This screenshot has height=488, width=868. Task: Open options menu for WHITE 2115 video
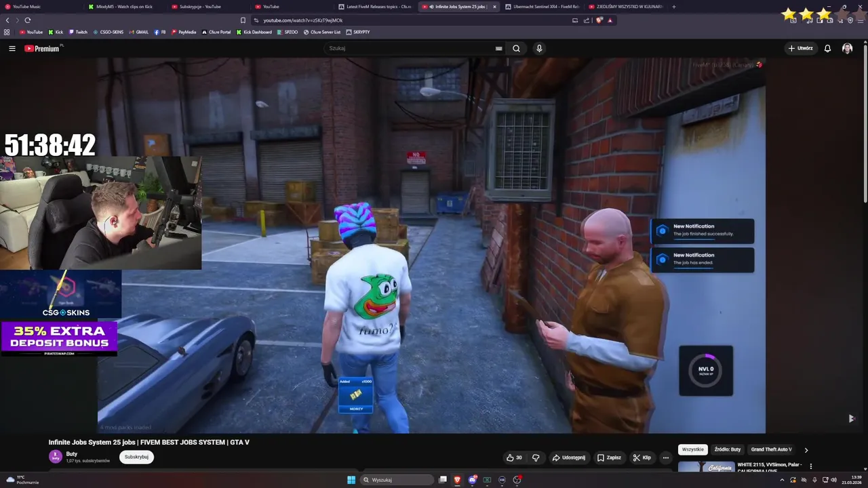[x=810, y=466]
